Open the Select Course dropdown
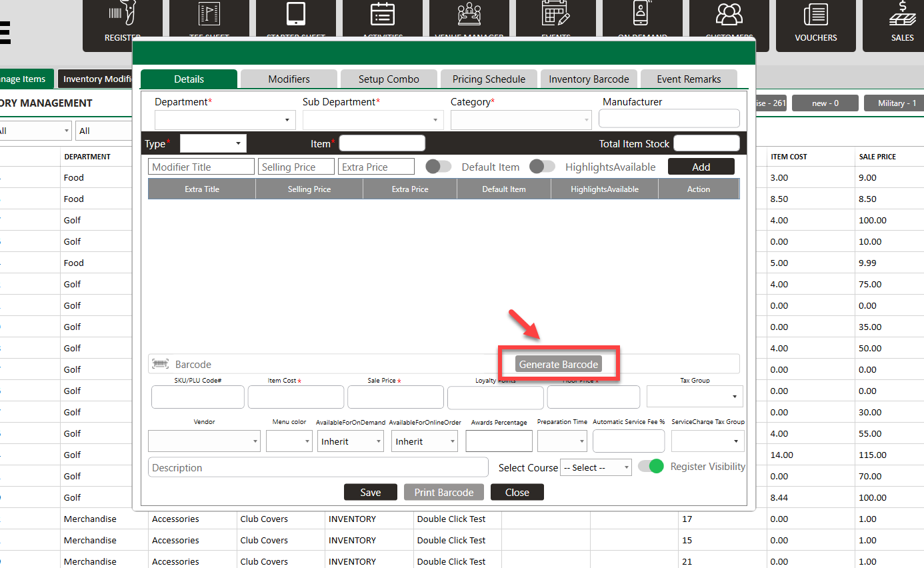This screenshot has height=568, width=924. (x=596, y=467)
